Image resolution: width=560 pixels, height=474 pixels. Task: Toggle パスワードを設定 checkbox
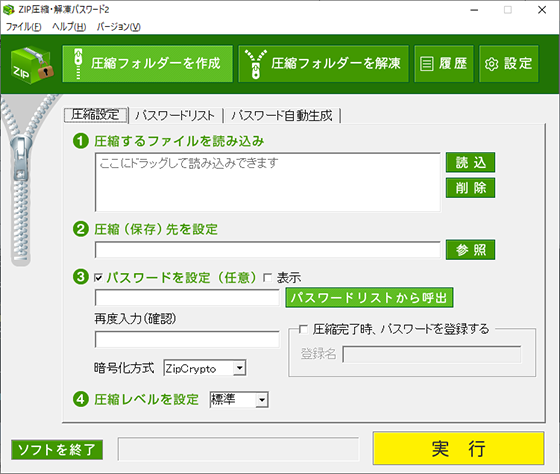tap(98, 278)
